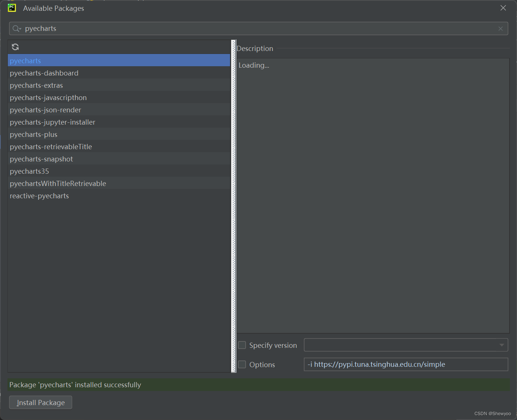Select pyecharts-extras package

[36, 85]
